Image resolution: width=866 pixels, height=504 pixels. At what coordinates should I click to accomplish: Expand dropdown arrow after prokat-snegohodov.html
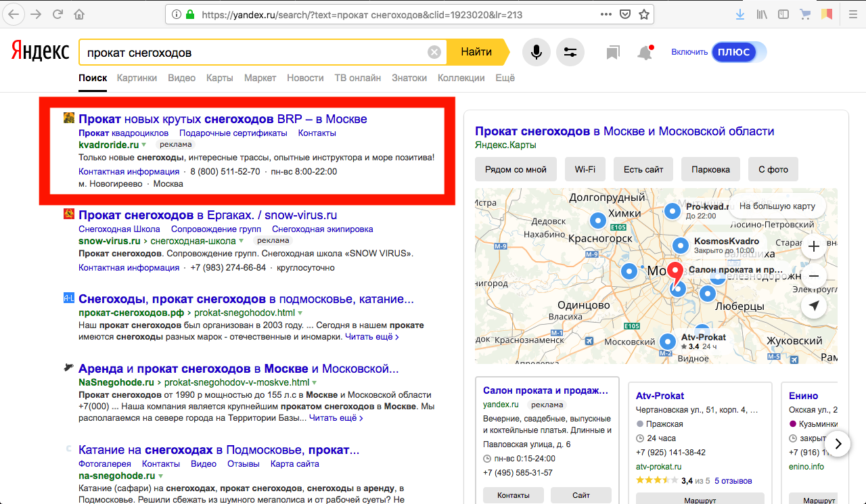pyautogui.click(x=300, y=313)
